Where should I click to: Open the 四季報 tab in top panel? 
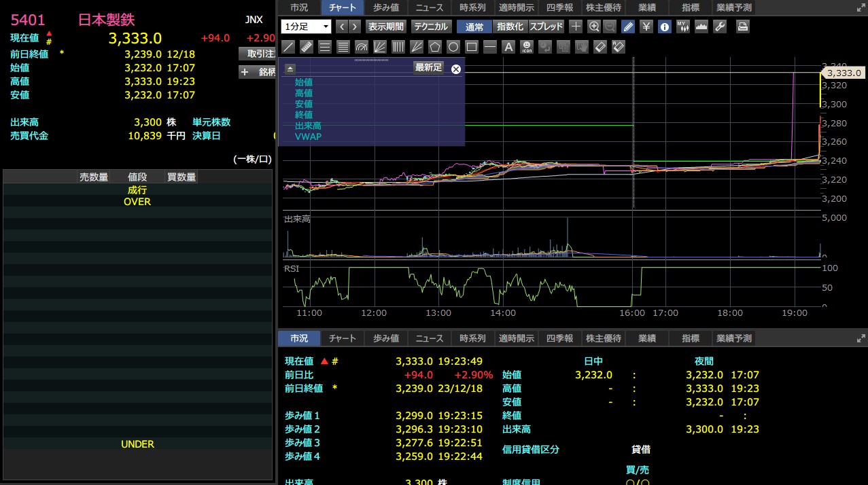(x=560, y=7)
